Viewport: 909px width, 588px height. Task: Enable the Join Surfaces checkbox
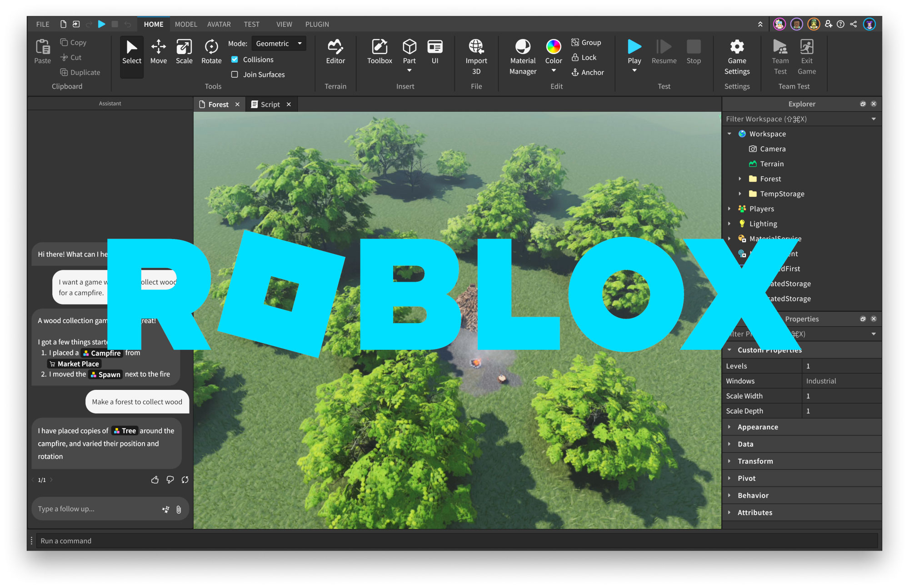[x=235, y=75]
